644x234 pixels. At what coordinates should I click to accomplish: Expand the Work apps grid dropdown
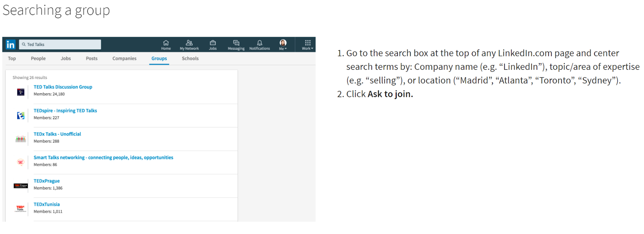pos(308,45)
